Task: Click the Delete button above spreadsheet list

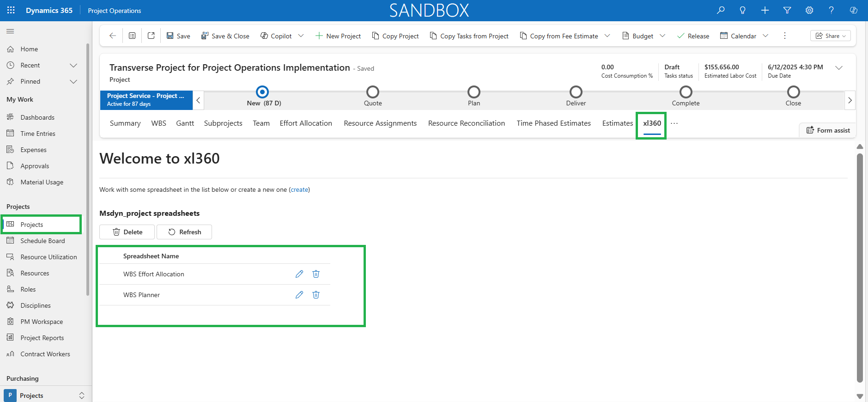Action: (127, 232)
